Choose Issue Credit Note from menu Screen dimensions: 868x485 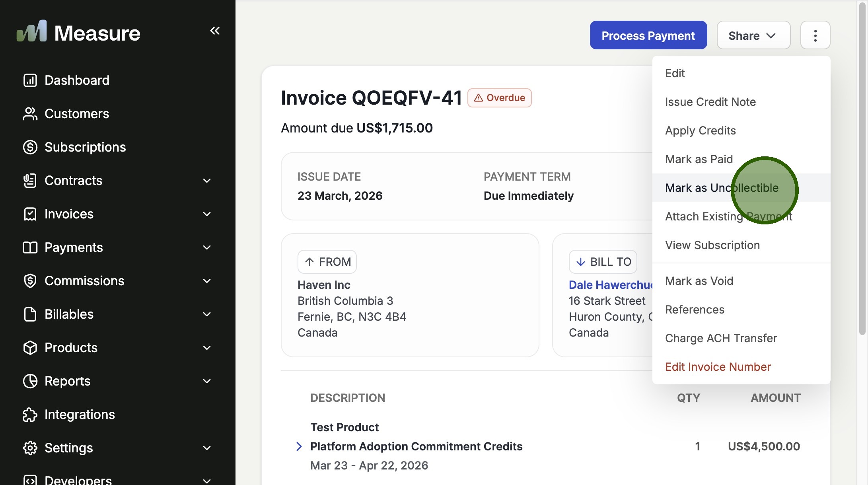tap(710, 102)
